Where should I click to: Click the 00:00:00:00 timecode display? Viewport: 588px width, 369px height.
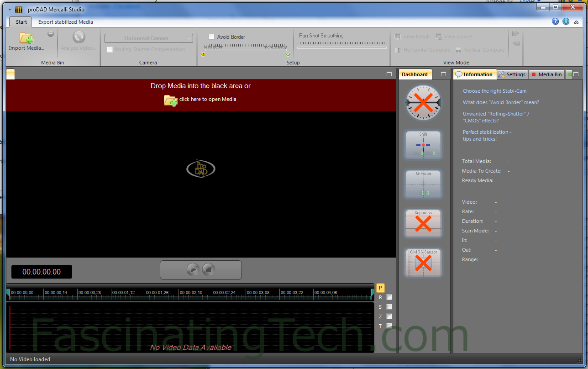tap(42, 272)
